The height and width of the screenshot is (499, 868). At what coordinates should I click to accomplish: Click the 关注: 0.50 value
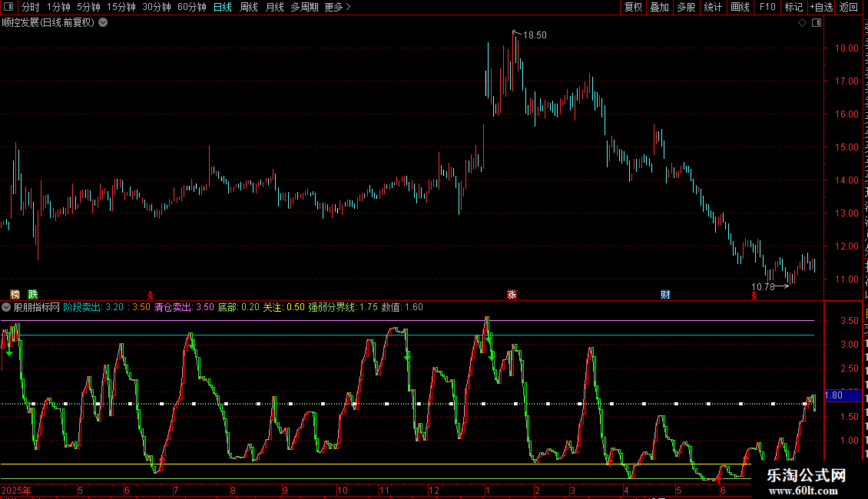coord(283,307)
